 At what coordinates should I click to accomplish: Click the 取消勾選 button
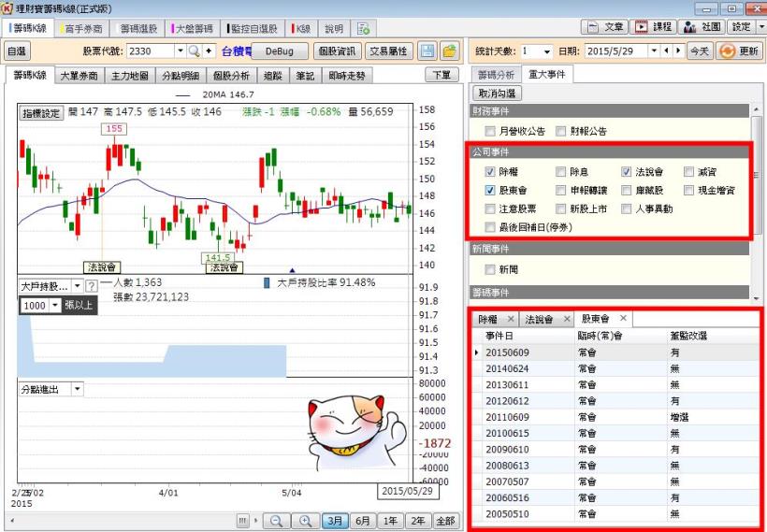click(x=497, y=93)
